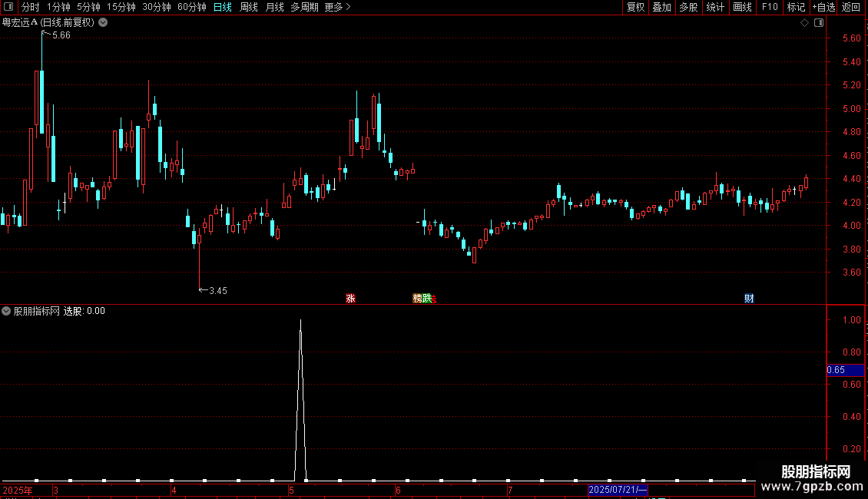The image size is (868, 499).
Task: Click the diamond icon above price axis
Action: (x=804, y=23)
